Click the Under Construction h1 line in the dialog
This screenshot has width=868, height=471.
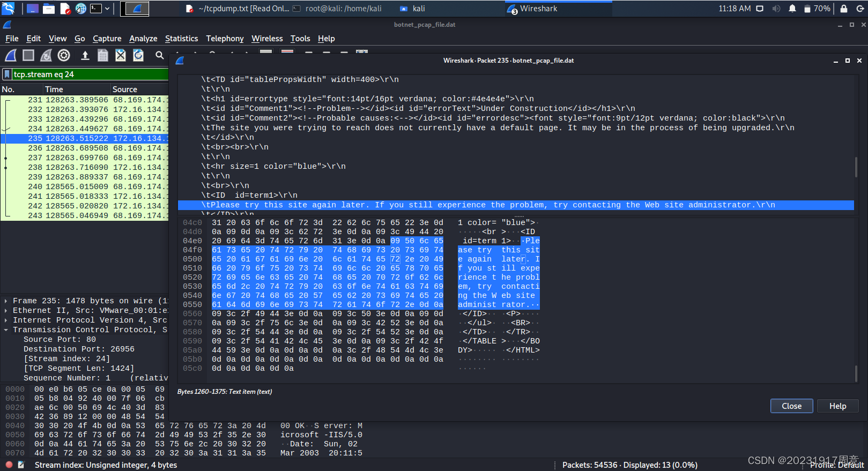click(418, 108)
